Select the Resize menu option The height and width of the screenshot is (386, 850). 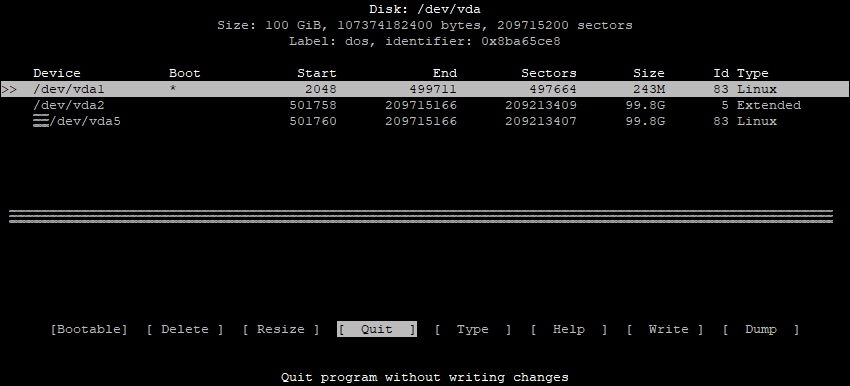[280, 329]
